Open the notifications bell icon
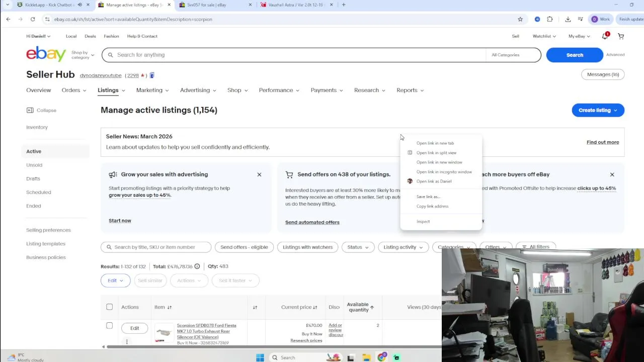The width and height of the screenshot is (644, 362). click(x=605, y=36)
